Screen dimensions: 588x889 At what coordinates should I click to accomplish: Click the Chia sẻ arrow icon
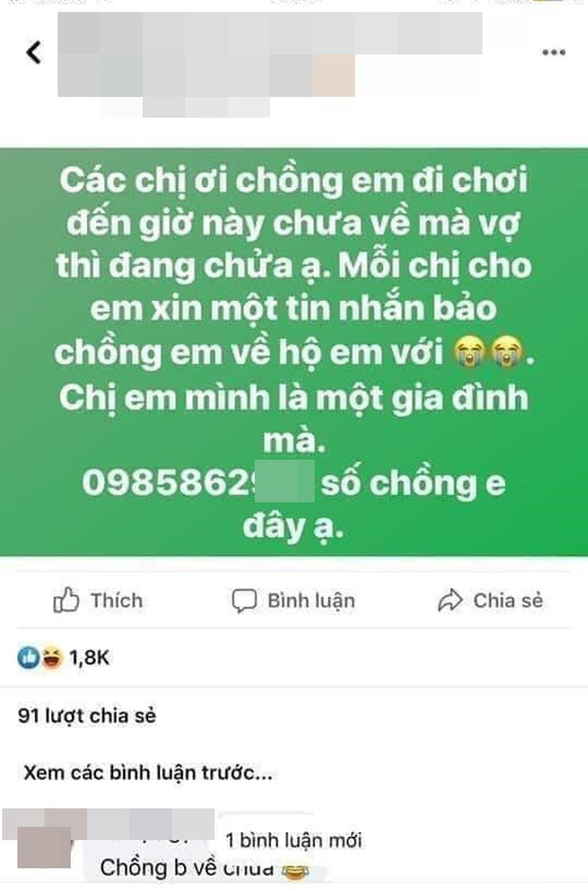450,601
